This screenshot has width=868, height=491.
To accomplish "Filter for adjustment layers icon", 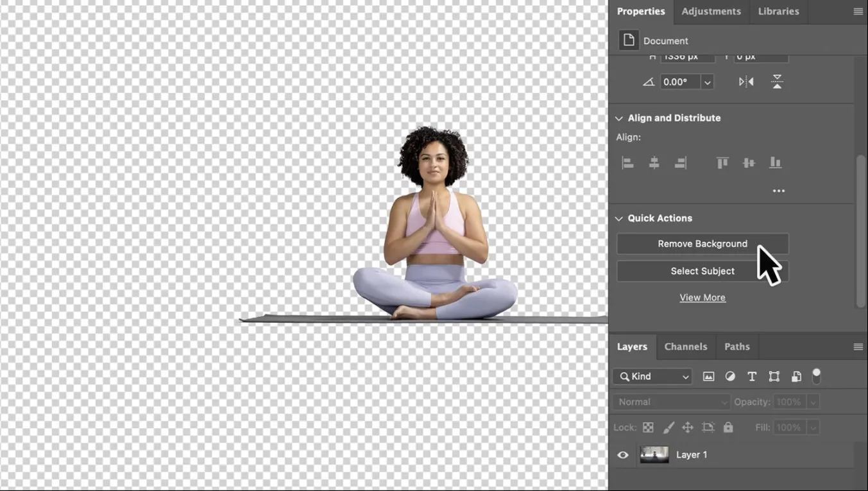I will tap(730, 377).
